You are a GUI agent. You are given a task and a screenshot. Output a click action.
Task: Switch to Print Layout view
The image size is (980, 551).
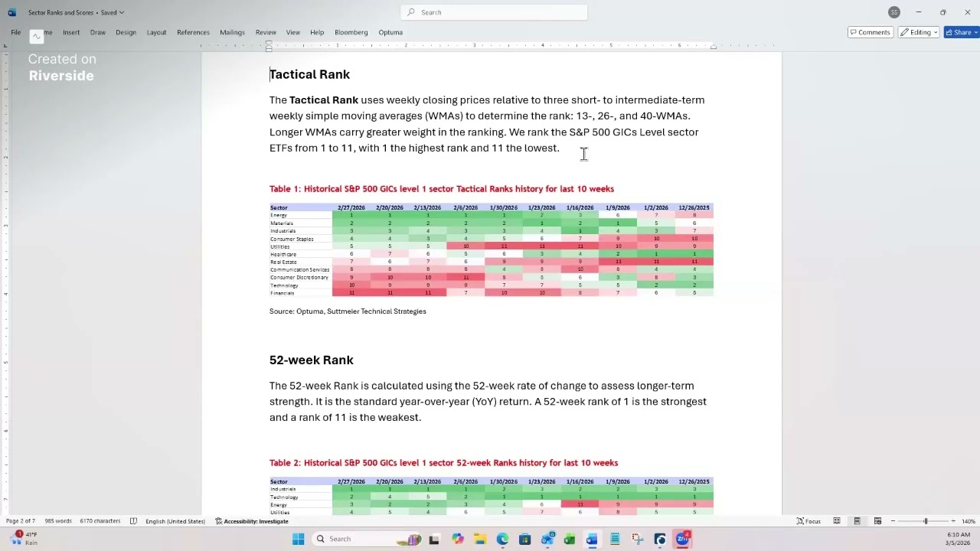tap(857, 521)
